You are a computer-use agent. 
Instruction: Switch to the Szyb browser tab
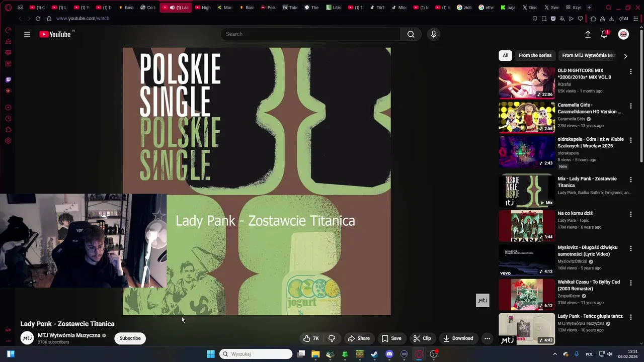tap(574, 8)
